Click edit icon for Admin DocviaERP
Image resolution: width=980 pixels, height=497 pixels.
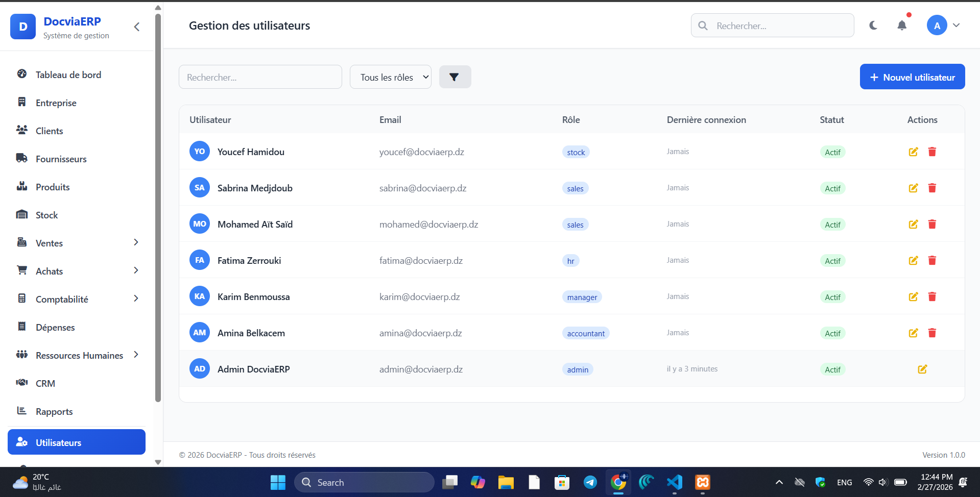[922, 369]
